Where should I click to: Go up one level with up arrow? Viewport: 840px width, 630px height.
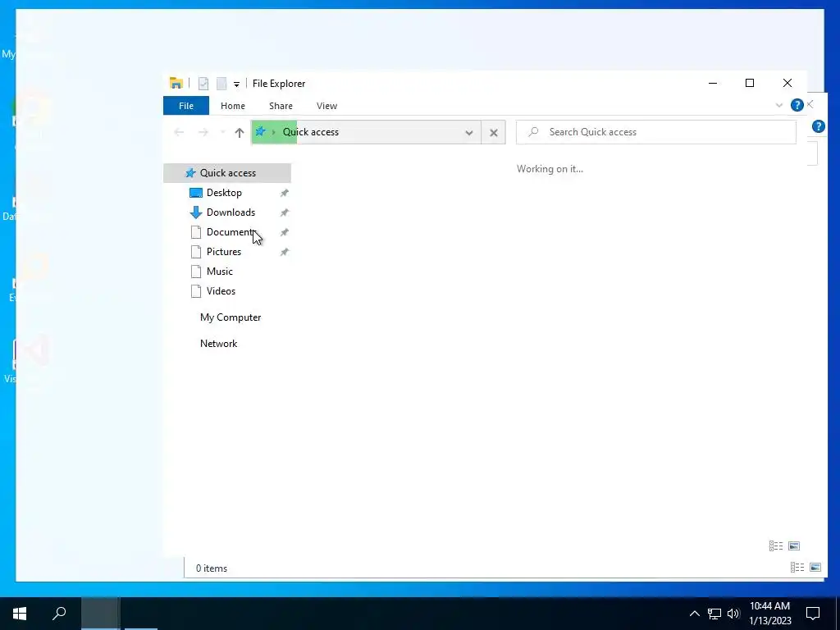pyautogui.click(x=240, y=132)
